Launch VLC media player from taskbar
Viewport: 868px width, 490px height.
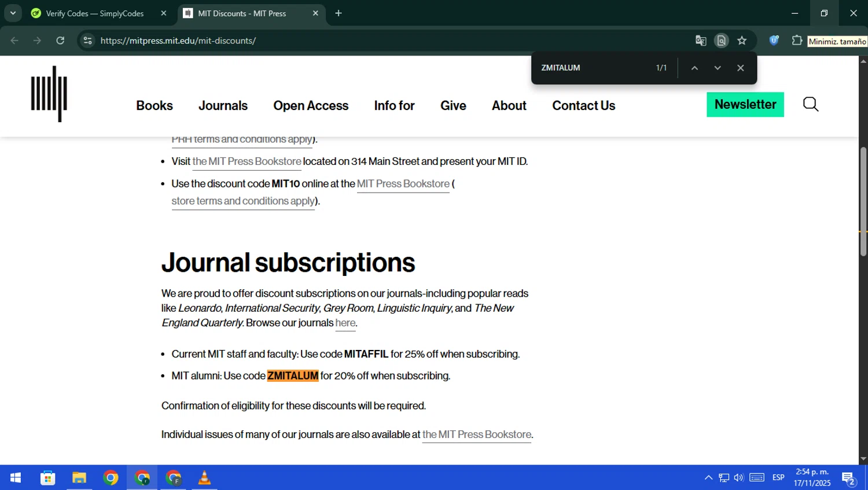[204, 478]
